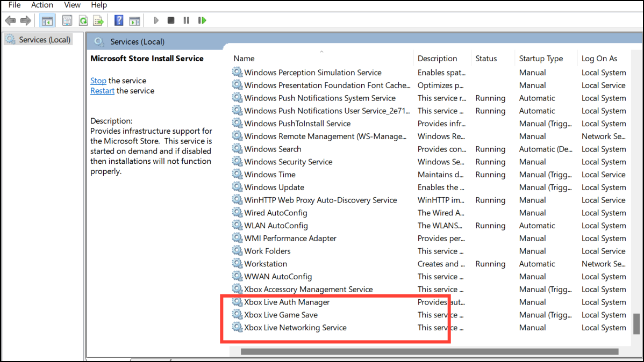
Task: Click the Export List toolbar icon
Action: coord(98,20)
